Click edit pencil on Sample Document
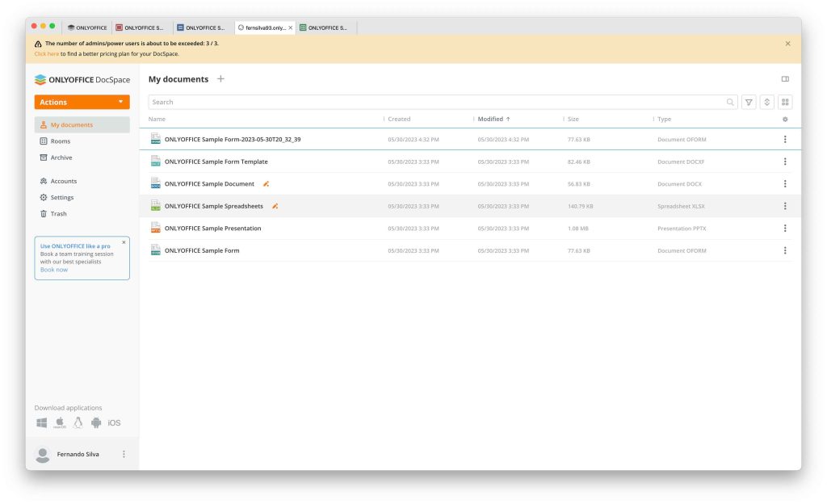This screenshot has height=504, width=827. pos(267,184)
